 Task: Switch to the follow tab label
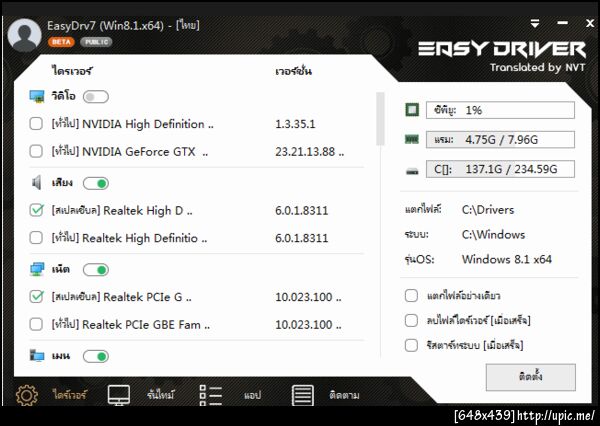click(x=344, y=395)
